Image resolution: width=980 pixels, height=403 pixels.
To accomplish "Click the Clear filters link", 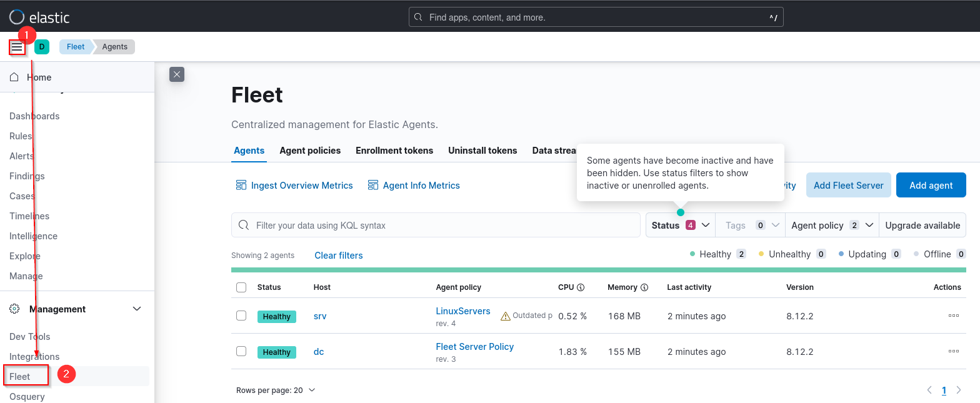I will click(339, 256).
